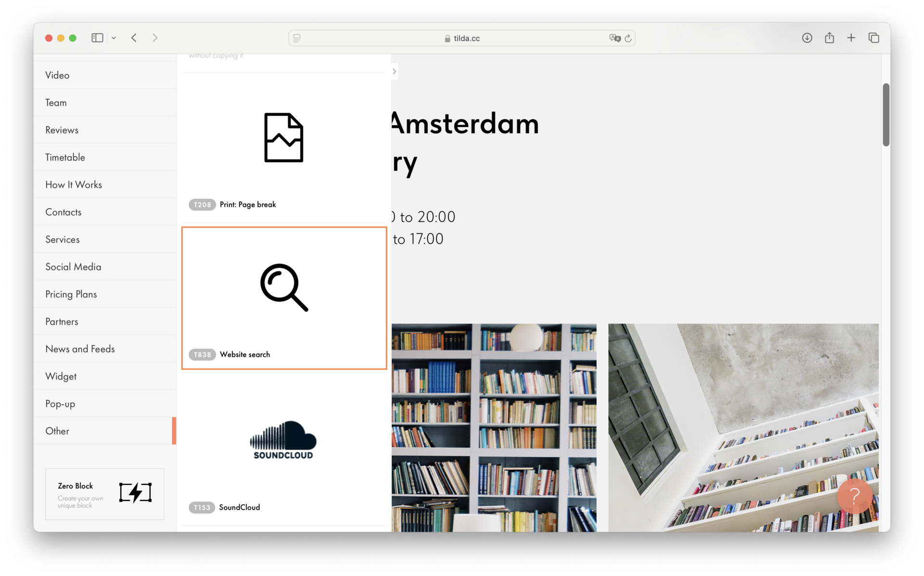Open the orange help question mark button
Screen dimensions: 924x576
854,496
